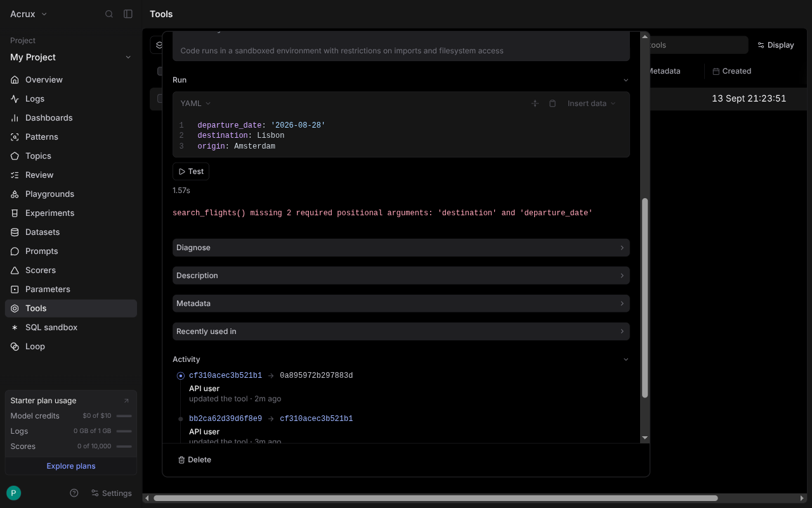
Task: Click the help question mark icon
Action: click(x=74, y=493)
